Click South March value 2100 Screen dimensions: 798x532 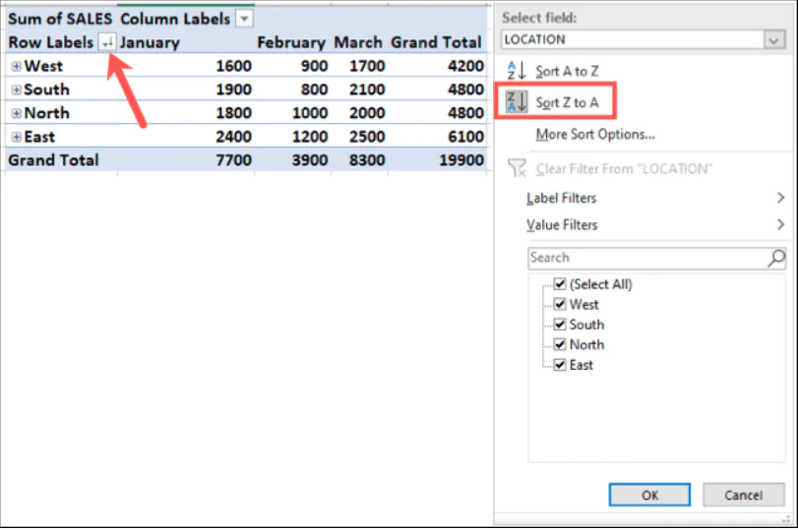pyautogui.click(x=367, y=89)
